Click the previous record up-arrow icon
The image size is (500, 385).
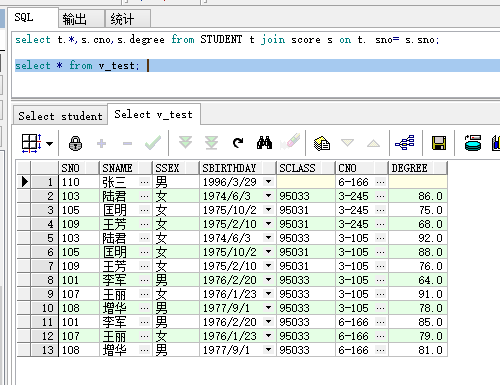(373, 143)
